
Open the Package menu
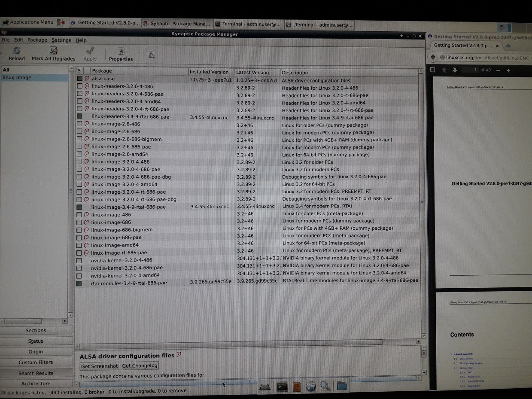click(x=37, y=40)
